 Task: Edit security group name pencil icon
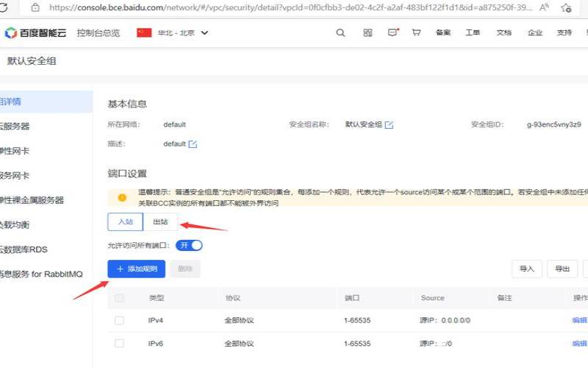pyautogui.click(x=390, y=124)
